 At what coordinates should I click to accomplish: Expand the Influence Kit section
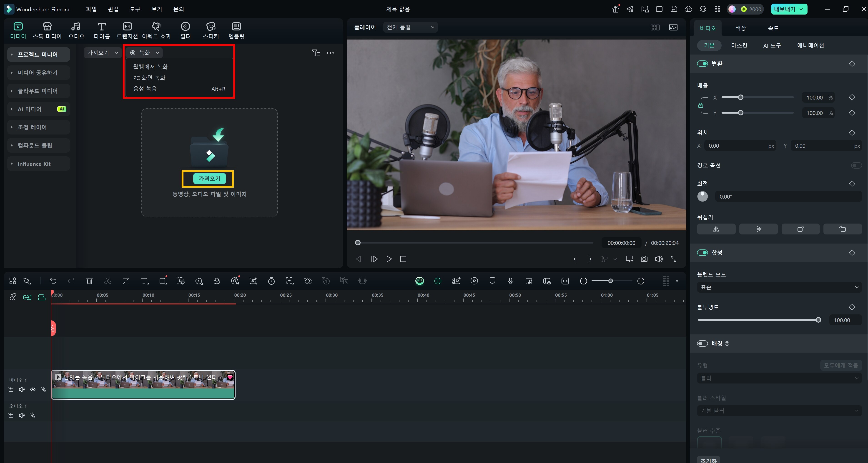tap(11, 164)
